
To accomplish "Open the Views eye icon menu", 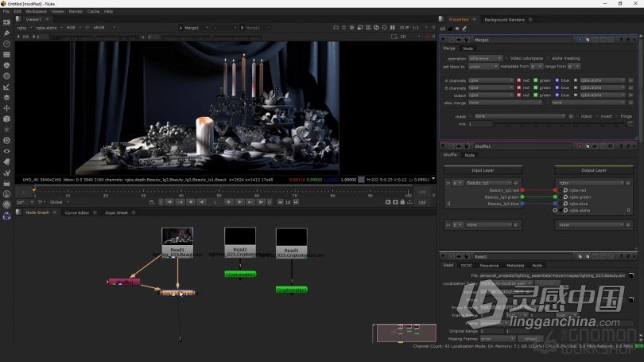I will 6,151.
